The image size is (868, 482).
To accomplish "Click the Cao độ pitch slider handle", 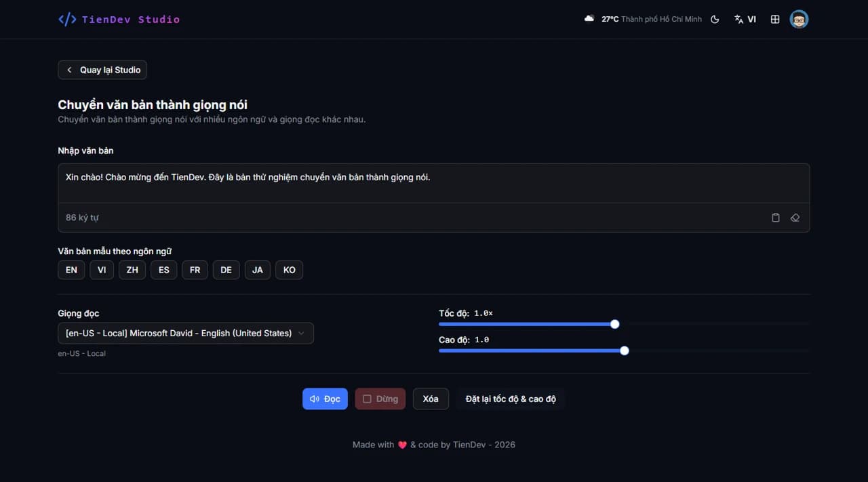I will point(625,350).
